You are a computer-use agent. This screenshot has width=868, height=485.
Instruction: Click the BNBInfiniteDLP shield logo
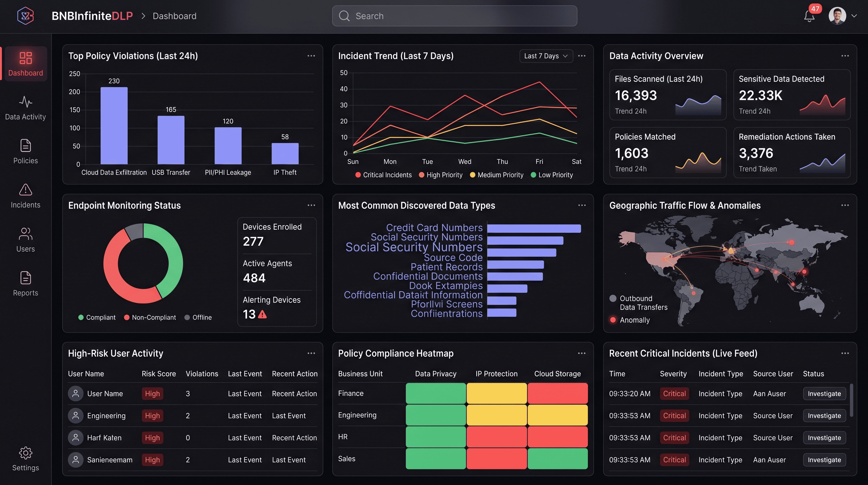click(x=25, y=16)
